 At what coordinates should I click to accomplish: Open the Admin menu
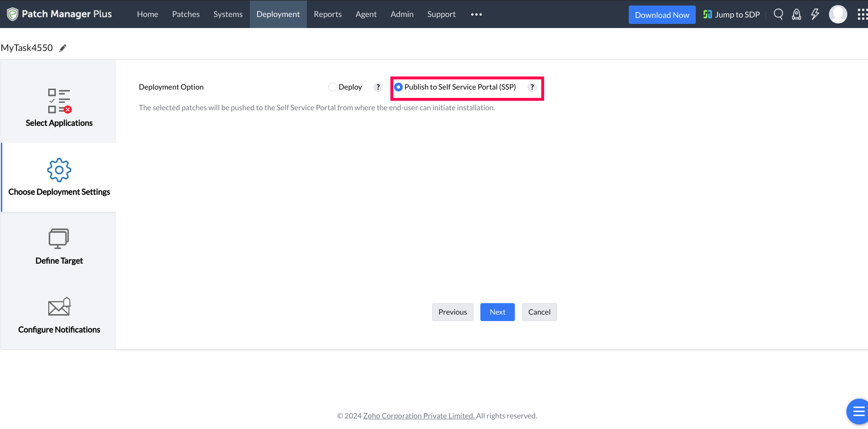click(402, 14)
